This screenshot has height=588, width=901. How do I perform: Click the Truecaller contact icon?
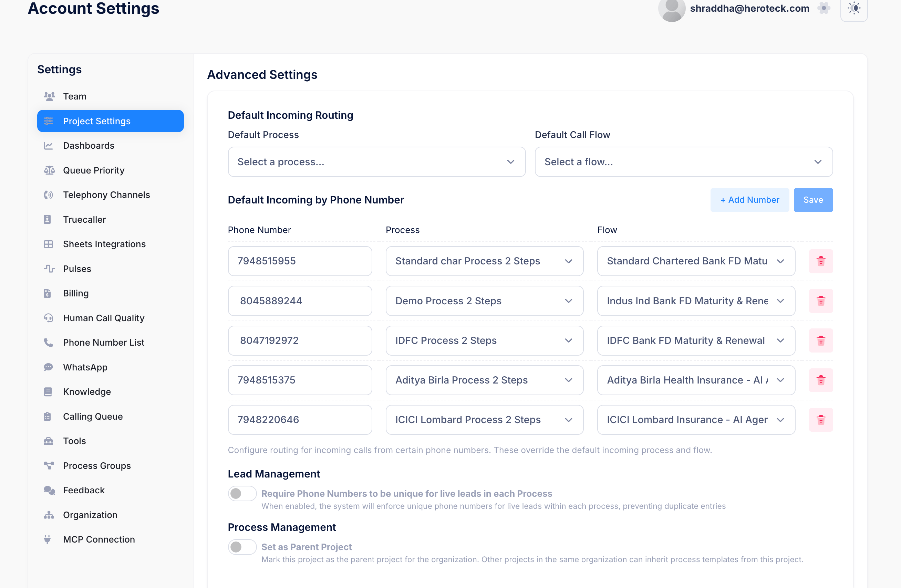click(x=47, y=219)
